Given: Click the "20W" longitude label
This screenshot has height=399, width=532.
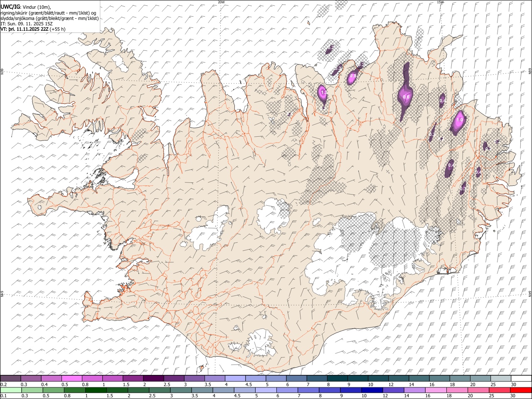Looking at the screenshot, I should pyautogui.click(x=221, y=2).
